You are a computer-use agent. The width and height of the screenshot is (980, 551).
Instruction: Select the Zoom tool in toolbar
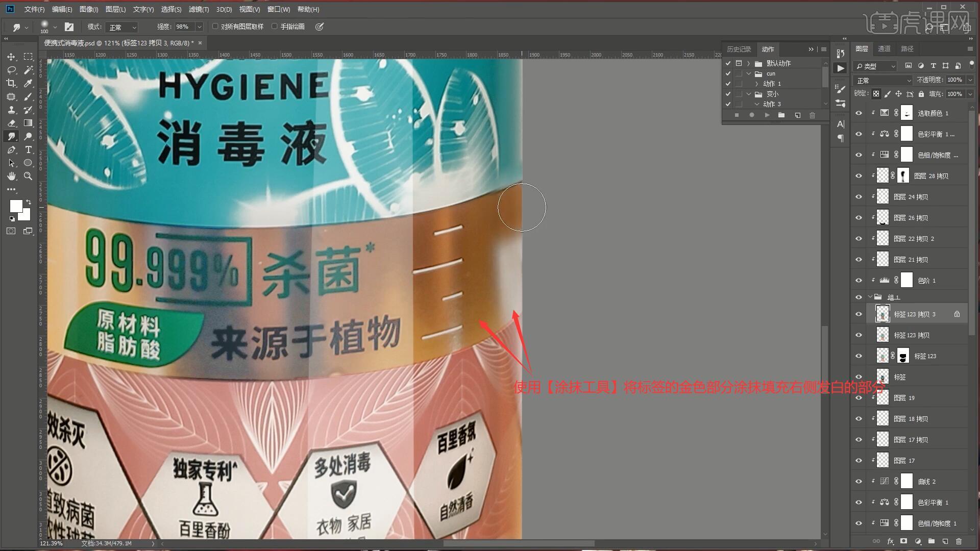pyautogui.click(x=29, y=176)
